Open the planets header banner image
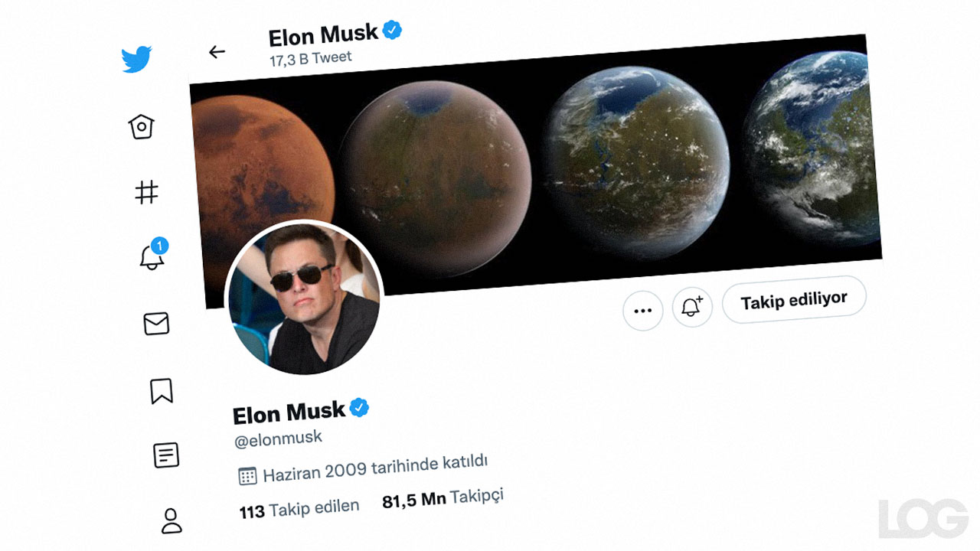The width and height of the screenshot is (980, 551). pos(536,168)
